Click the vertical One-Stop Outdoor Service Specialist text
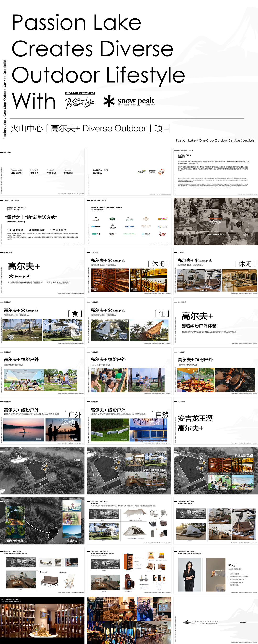 pos(5,99)
